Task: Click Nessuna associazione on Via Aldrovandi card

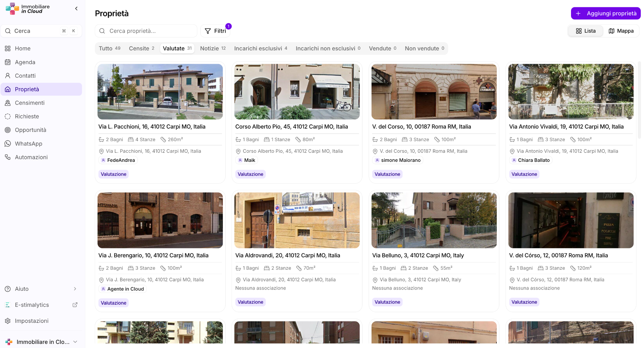Action: pos(260,288)
